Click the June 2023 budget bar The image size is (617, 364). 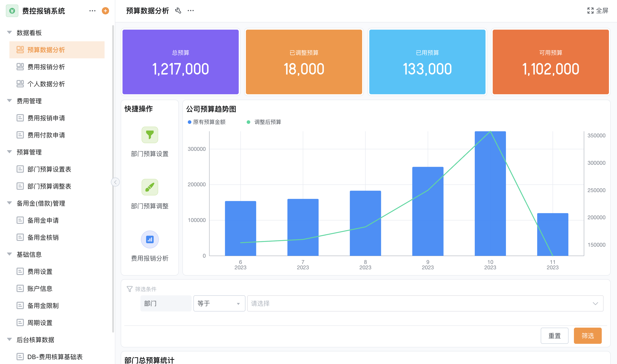click(x=240, y=228)
